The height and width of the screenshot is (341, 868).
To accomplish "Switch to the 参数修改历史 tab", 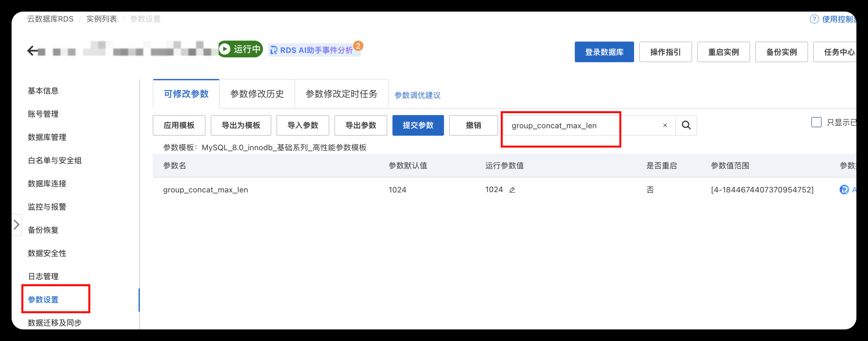I will tap(257, 94).
